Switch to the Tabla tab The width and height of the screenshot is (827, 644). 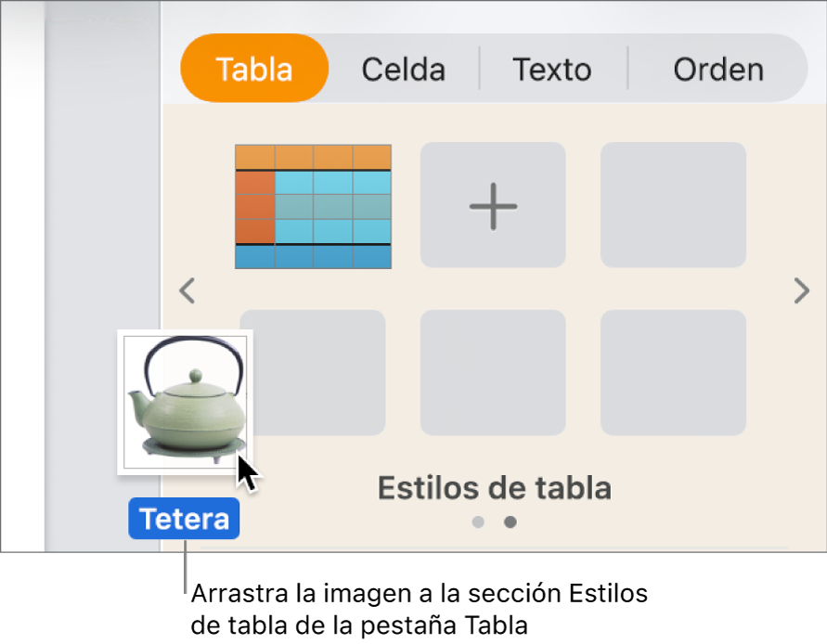253,69
